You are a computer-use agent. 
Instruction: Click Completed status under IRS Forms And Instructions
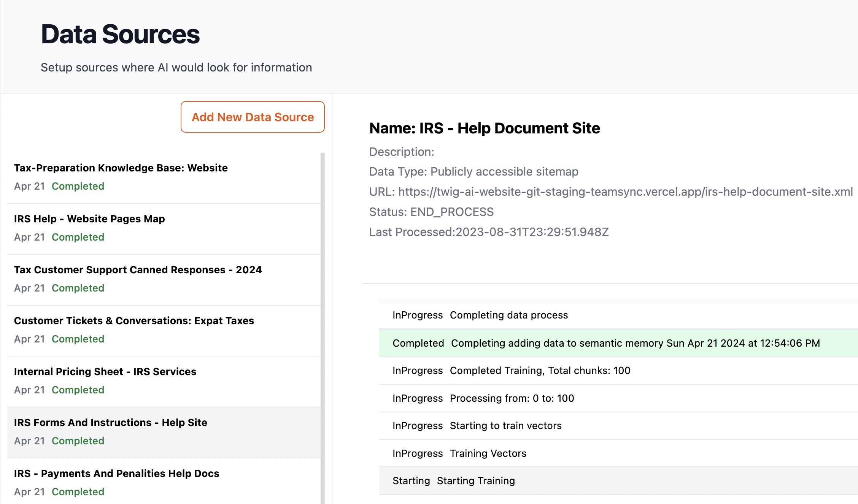click(78, 441)
